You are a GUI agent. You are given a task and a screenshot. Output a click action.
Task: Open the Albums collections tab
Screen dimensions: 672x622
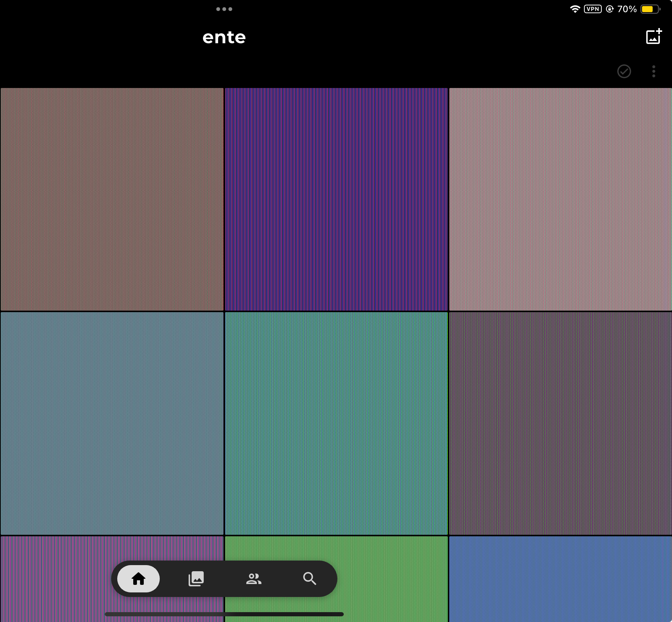(196, 579)
